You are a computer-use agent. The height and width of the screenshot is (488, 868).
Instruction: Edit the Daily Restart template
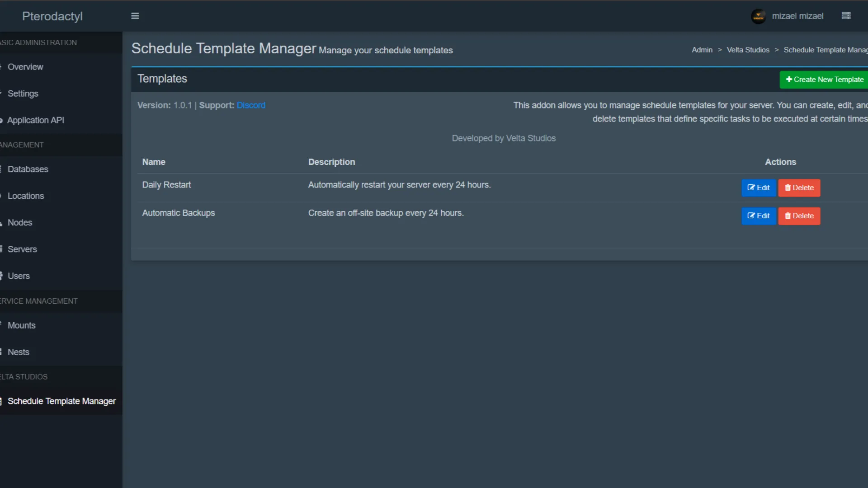(758, 188)
